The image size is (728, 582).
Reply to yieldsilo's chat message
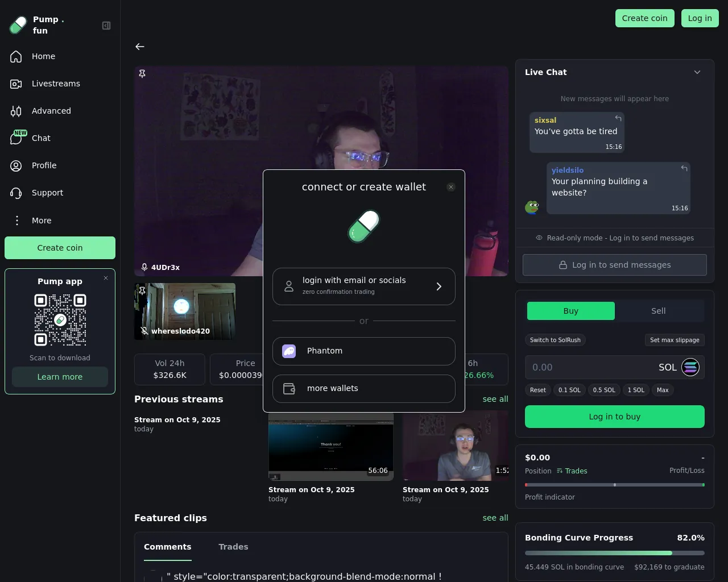(x=684, y=168)
